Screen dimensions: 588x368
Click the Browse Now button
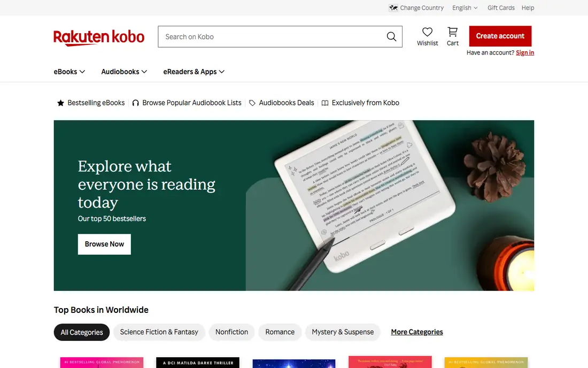[x=104, y=244]
